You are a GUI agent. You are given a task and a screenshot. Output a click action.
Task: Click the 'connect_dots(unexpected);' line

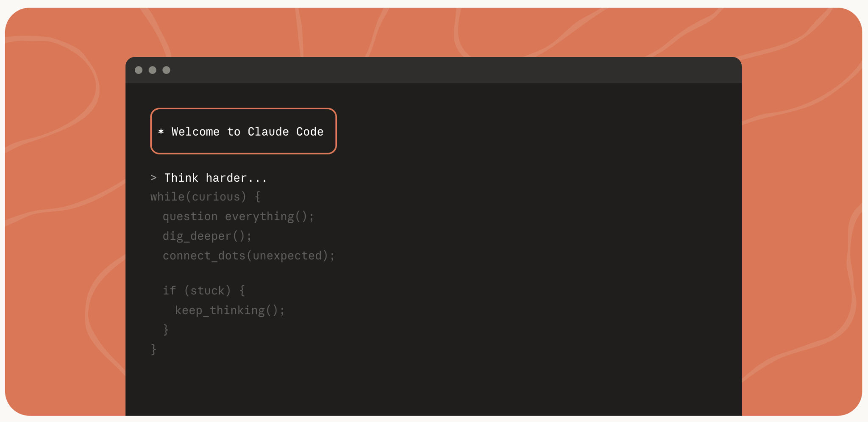pos(249,255)
